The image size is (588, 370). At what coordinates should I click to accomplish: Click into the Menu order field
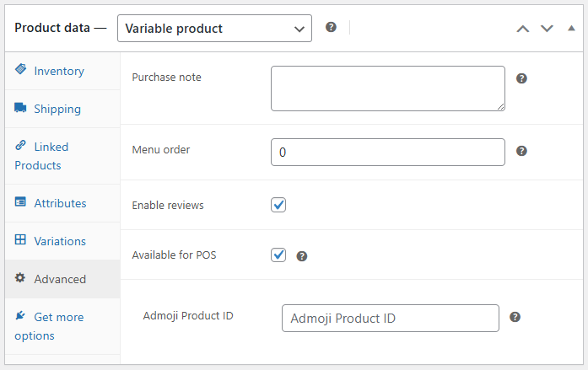tap(388, 152)
